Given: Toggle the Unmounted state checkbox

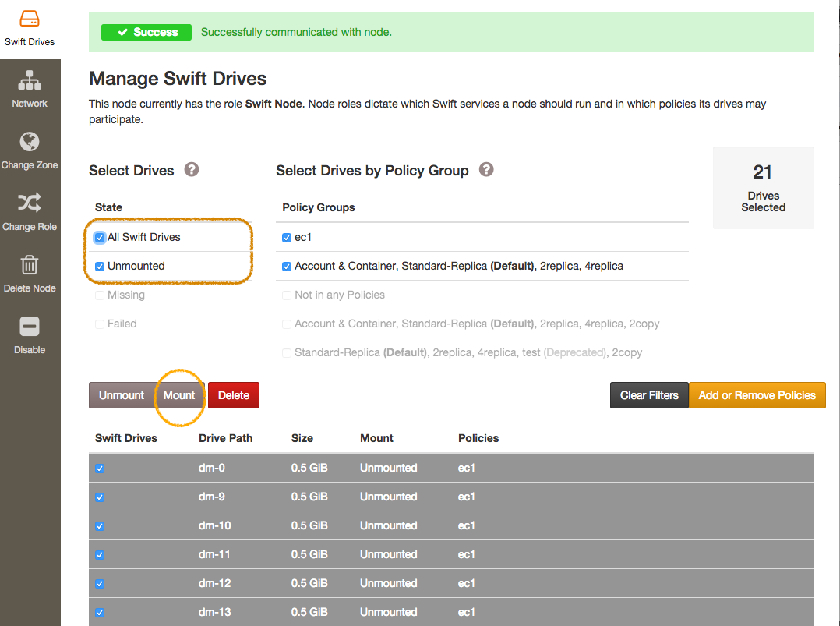Looking at the screenshot, I should point(100,267).
